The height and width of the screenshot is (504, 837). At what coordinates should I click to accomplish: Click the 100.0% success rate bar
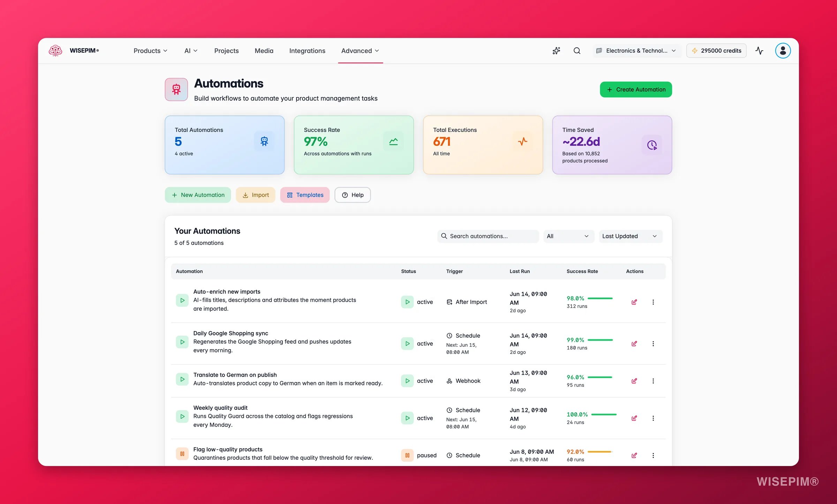(x=604, y=414)
